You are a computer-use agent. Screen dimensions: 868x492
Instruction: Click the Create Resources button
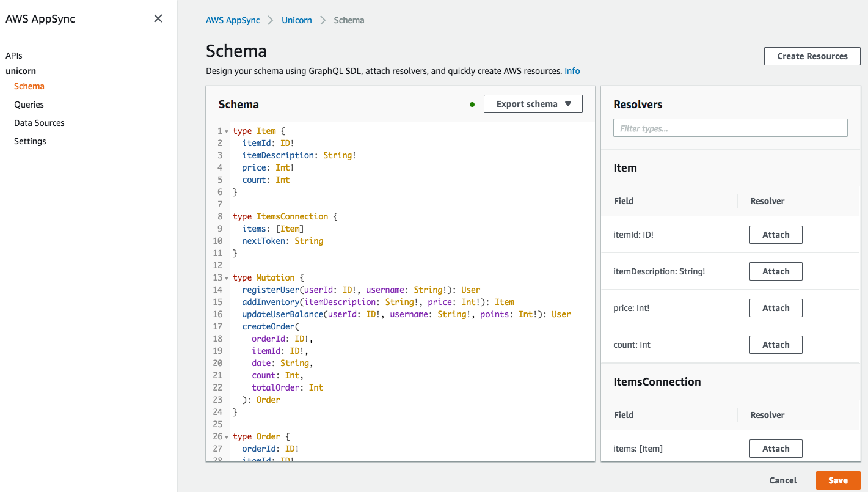click(812, 56)
